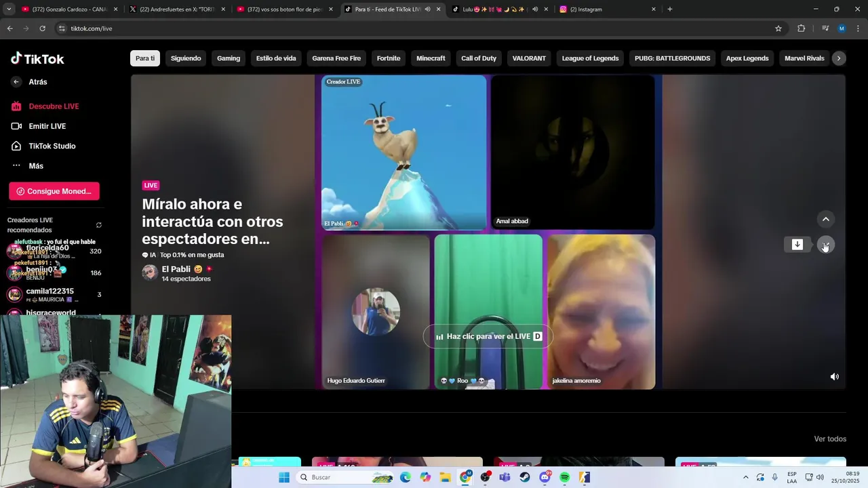Select the Estilo de vida tab
This screenshot has width=868, height=488.
point(276,58)
